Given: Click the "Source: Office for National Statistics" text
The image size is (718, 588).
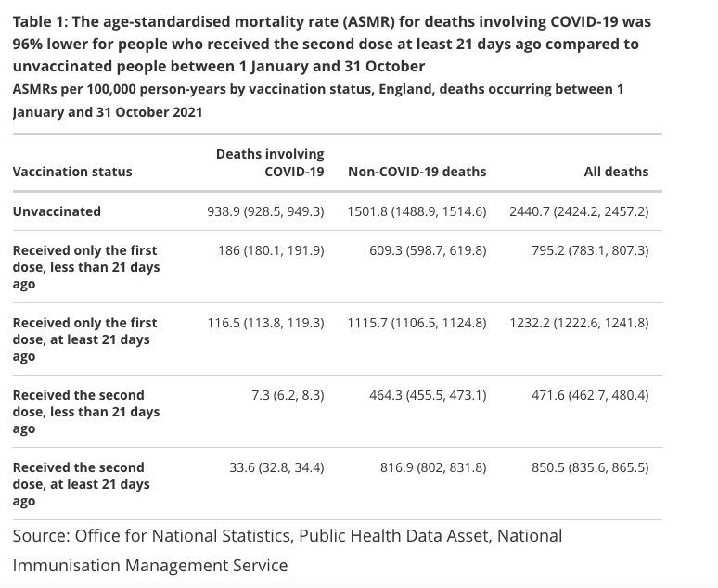Looking at the screenshot, I should (288, 550).
